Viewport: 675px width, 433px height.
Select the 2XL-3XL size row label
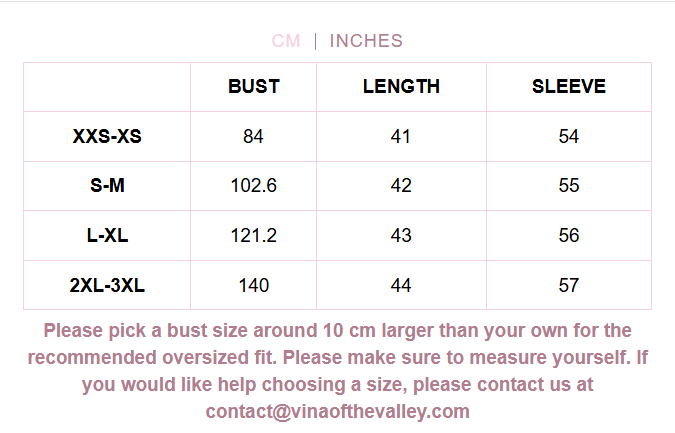click(x=107, y=286)
